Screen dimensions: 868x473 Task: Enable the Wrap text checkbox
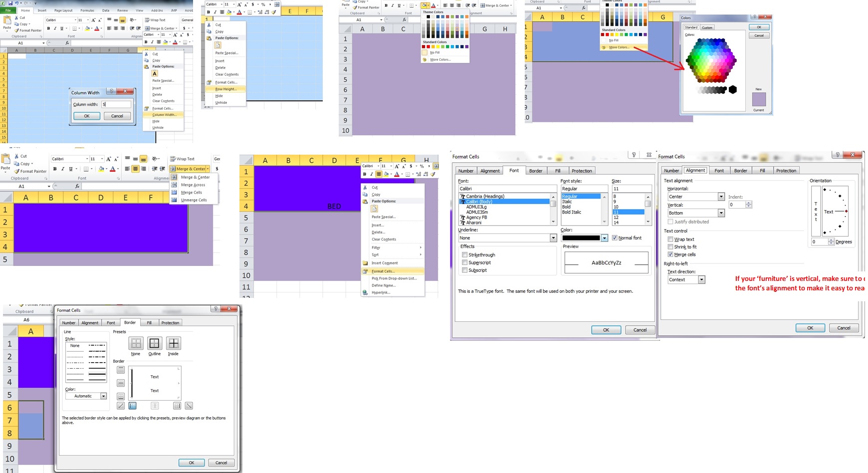pyautogui.click(x=670, y=239)
